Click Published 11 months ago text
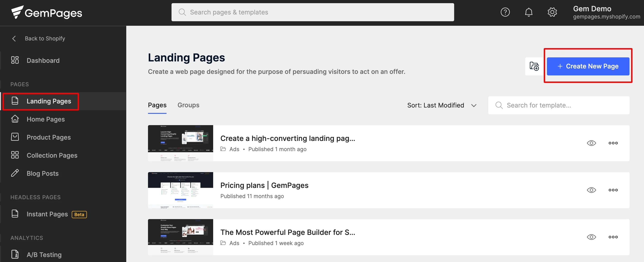The width and height of the screenshot is (644, 262). [252, 196]
